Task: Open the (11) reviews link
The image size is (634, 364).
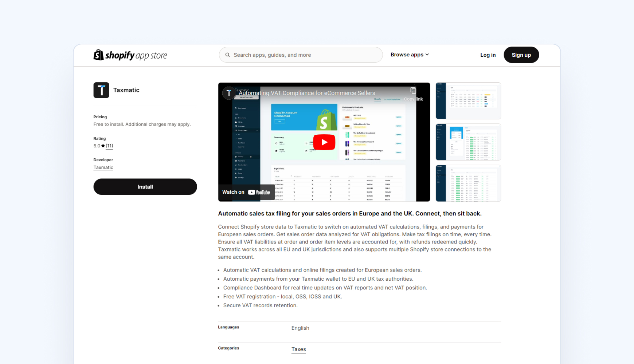Action: pos(109,146)
